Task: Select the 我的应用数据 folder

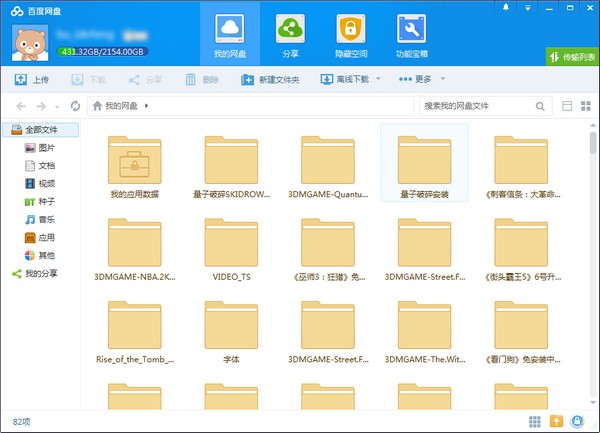Action: (x=135, y=166)
